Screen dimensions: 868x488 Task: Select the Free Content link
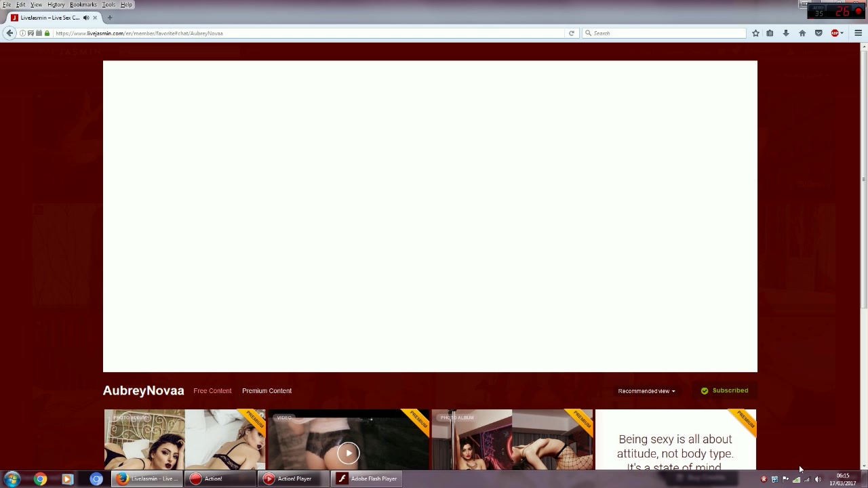212,391
